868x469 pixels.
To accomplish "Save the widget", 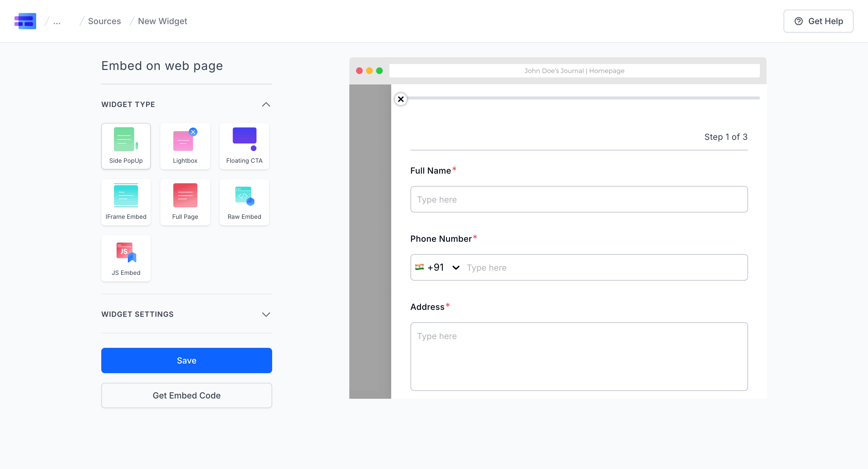I will (x=187, y=360).
